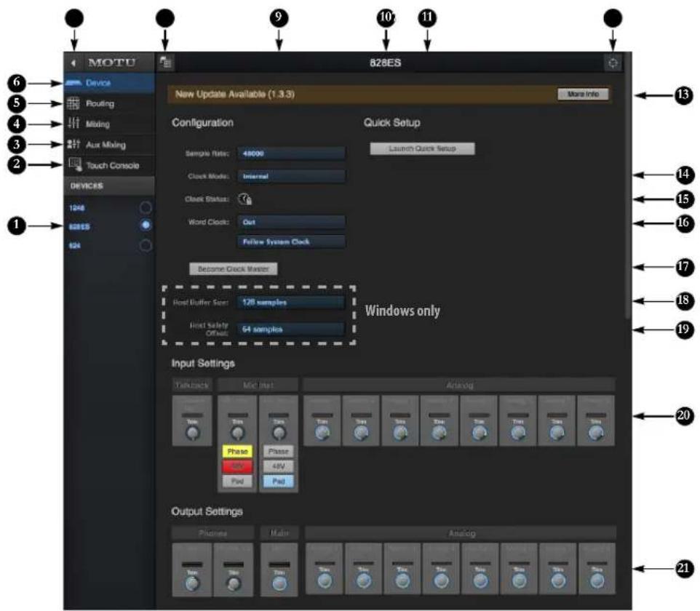Click the MOTU logo in the sidebar
The width and height of the screenshot is (700, 611).
pos(111,63)
